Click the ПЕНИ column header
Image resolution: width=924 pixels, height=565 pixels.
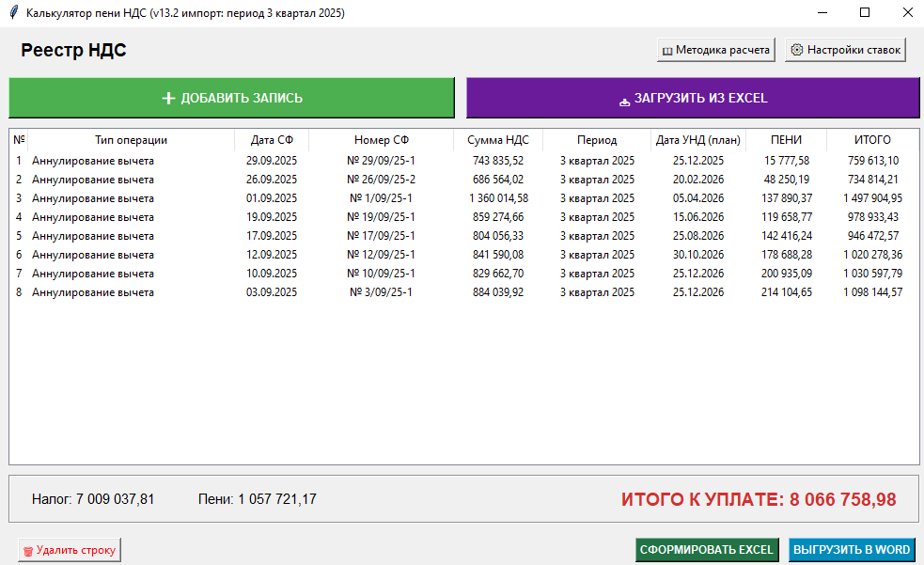pyautogui.click(x=786, y=140)
